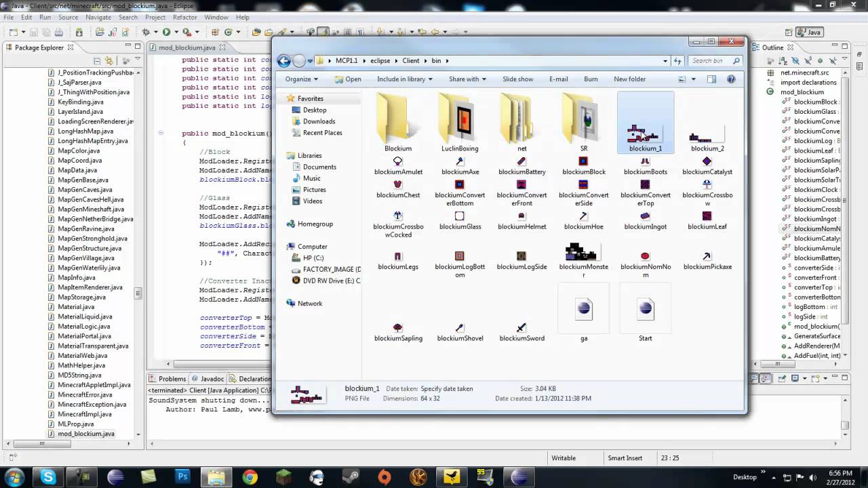Select the Client segment in address bar
This screenshot has height=488, width=868.
pos(411,61)
